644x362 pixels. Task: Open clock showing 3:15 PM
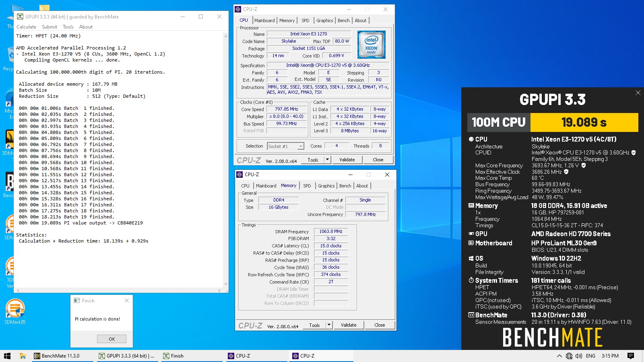(x=610, y=356)
